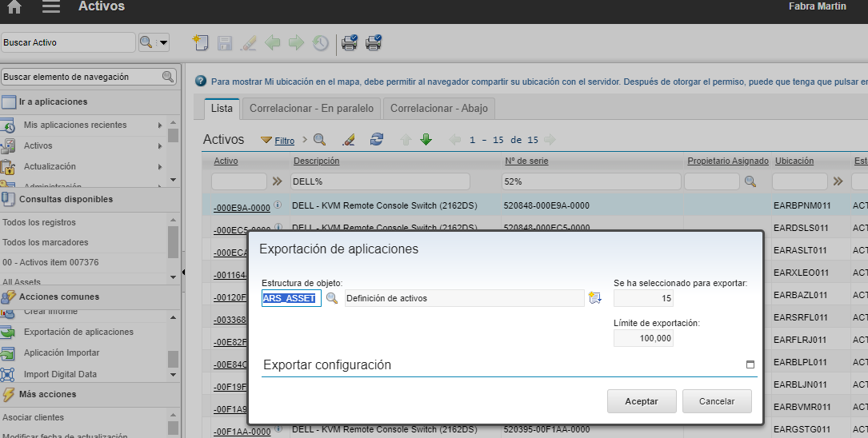
Task: Open the Filtro table filter link
Action: click(285, 141)
